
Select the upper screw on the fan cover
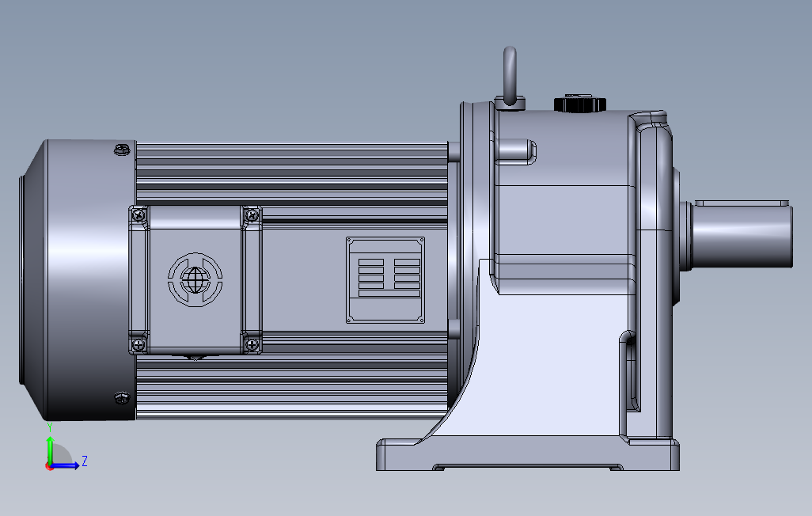pyautogui.click(x=122, y=150)
